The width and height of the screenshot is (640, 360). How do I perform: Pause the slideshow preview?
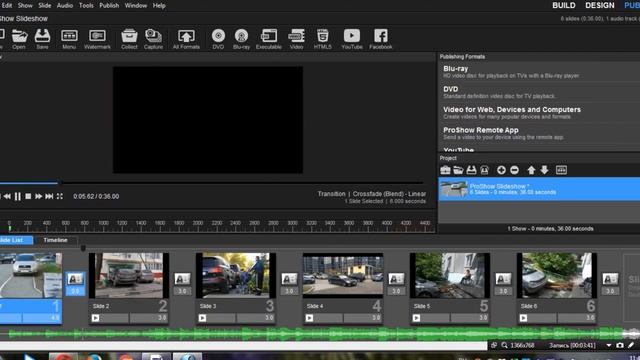pyautogui.click(x=18, y=196)
